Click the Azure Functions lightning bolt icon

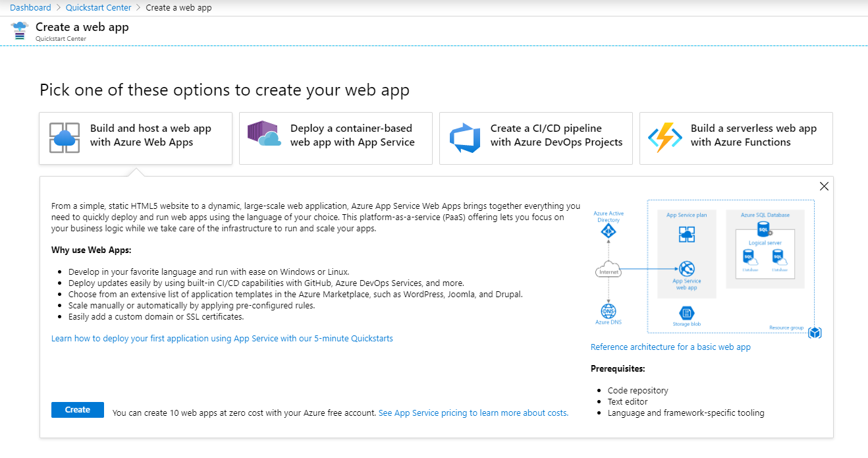tap(665, 138)
